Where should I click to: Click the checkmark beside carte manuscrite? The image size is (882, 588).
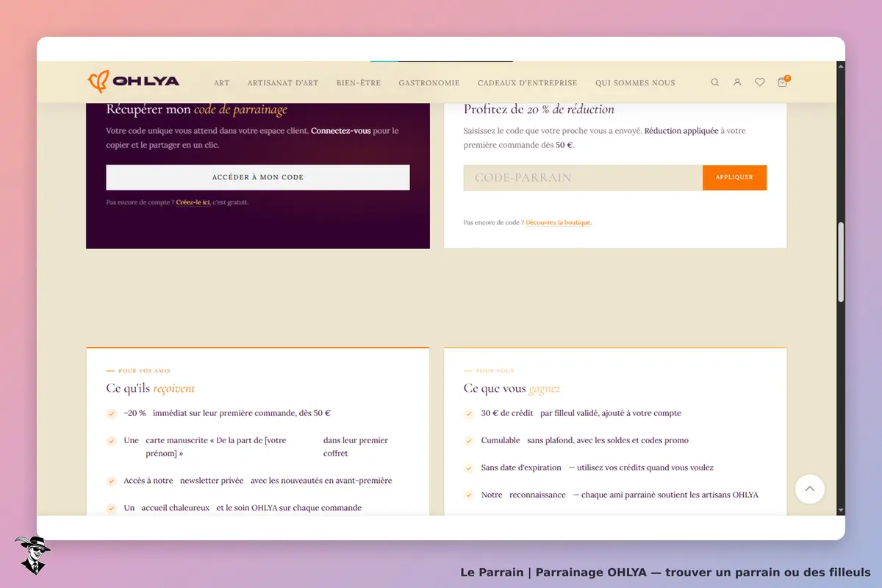click(112, 441)
